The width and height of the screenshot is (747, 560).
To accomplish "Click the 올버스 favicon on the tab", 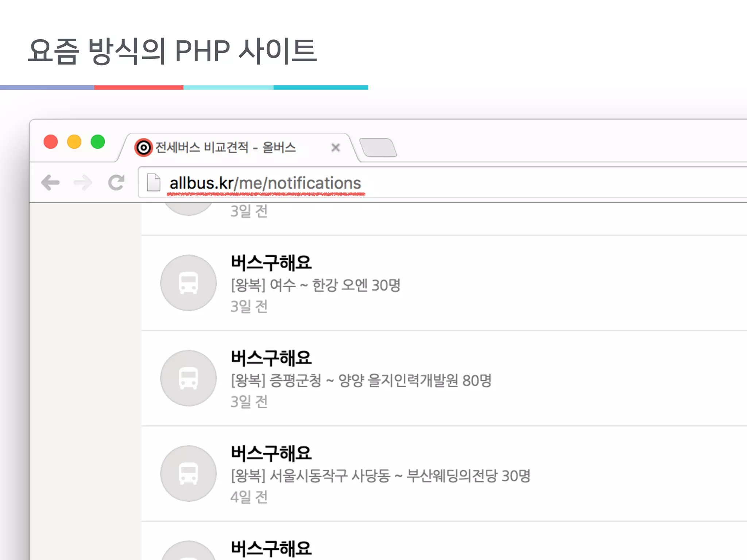I will pos(143,148).
